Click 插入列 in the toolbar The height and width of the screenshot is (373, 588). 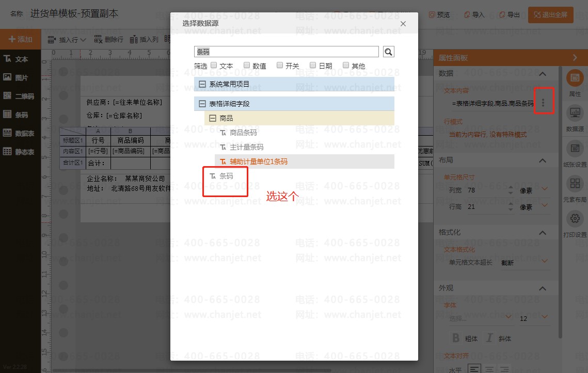[x=144, y=39]
